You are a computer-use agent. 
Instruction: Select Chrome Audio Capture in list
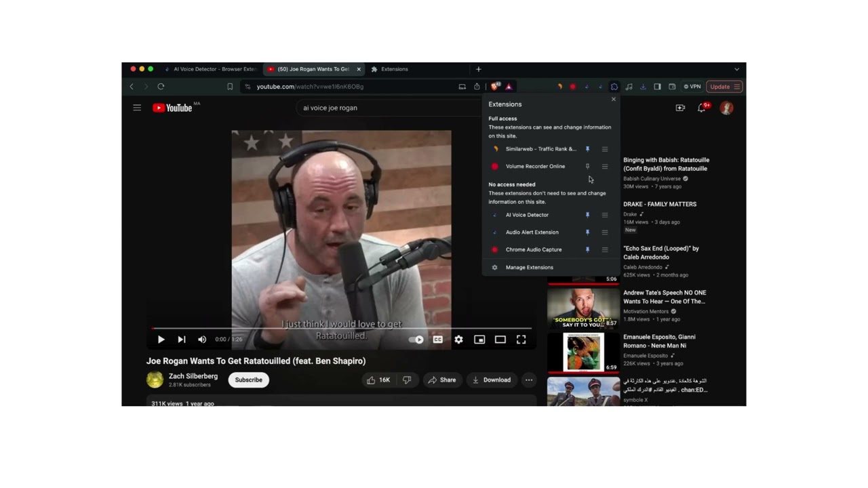tap(534, 249)
